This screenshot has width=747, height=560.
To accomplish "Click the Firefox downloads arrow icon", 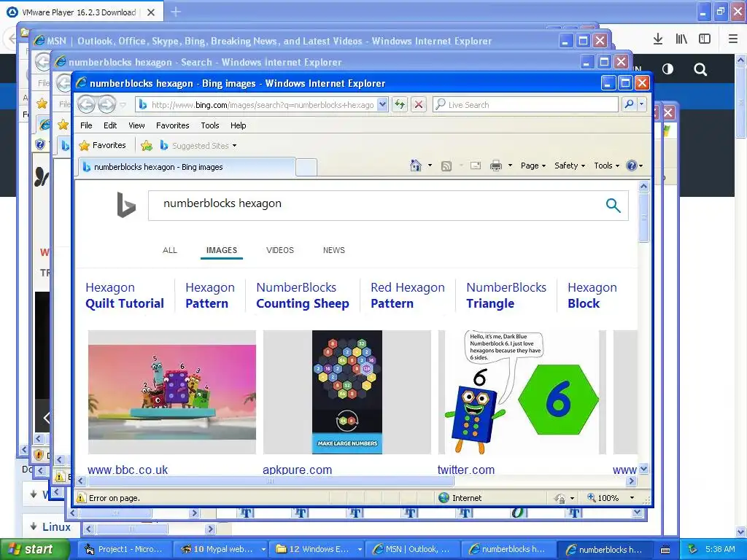I will (658, 39).
